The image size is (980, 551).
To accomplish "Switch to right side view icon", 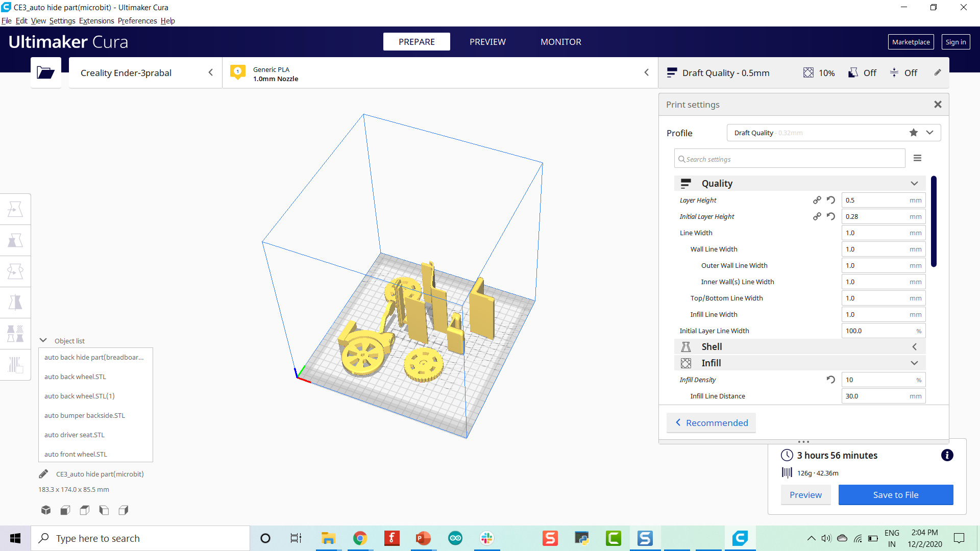I will tap(124, 510).
